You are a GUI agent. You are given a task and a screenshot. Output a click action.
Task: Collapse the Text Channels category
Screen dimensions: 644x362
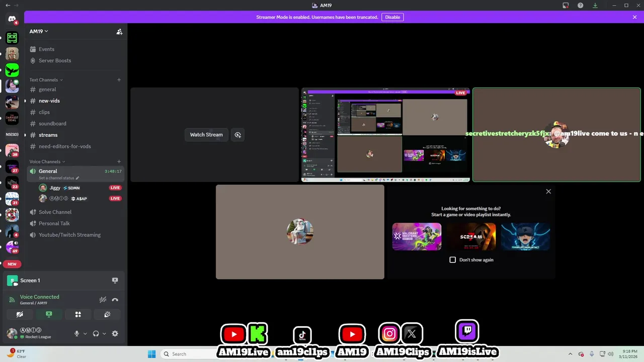pyautogui.click(x=46, y=80)
